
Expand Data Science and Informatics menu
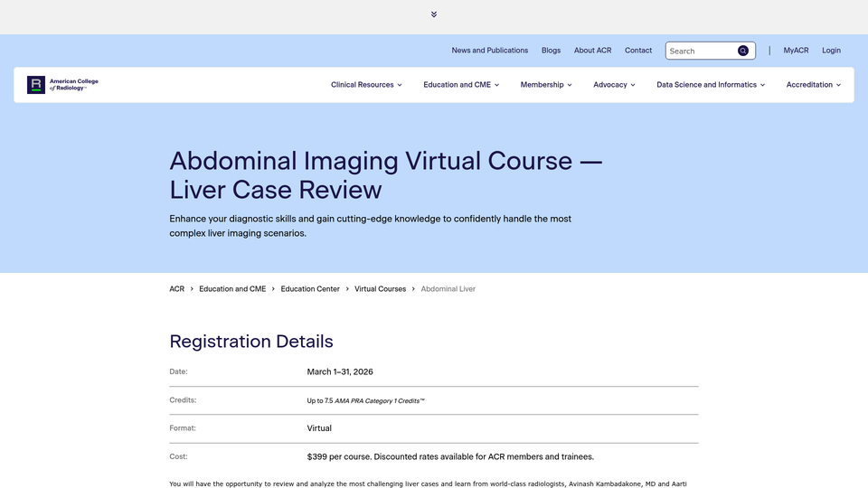(711, 85)
